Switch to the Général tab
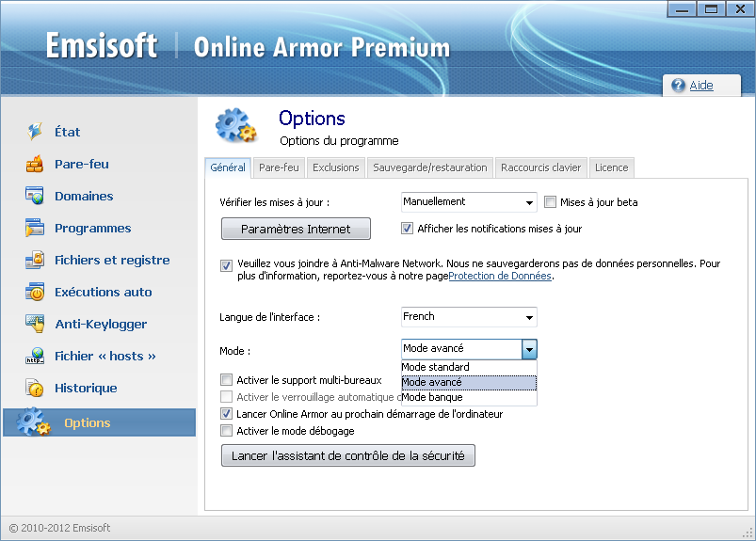 (228, 167)
